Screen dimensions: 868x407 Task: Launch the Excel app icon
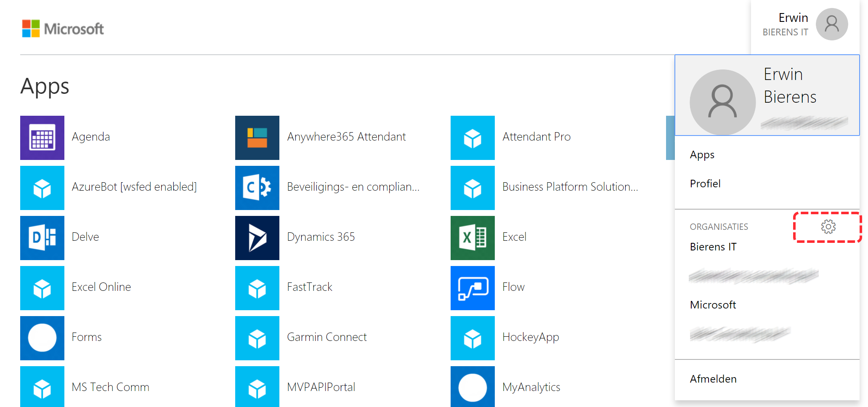pyautogui.click(x=472, y=238)
